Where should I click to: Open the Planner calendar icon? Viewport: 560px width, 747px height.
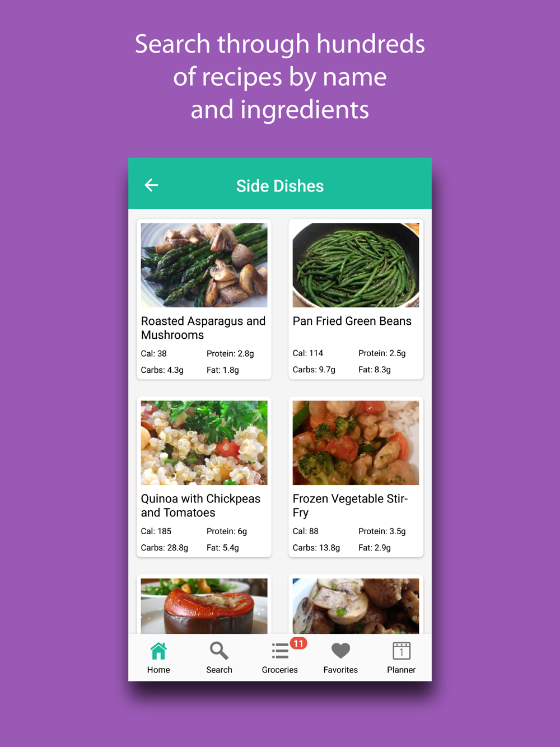point(402,651)
